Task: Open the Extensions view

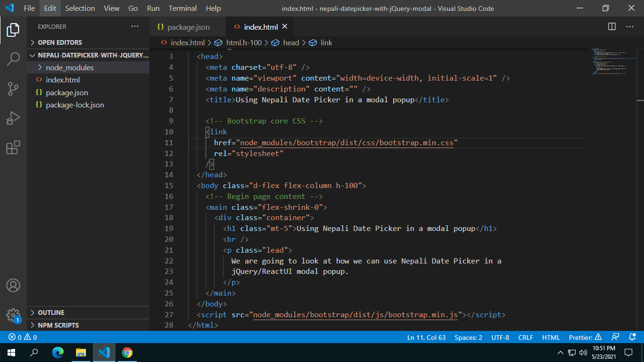Action: 13,148
